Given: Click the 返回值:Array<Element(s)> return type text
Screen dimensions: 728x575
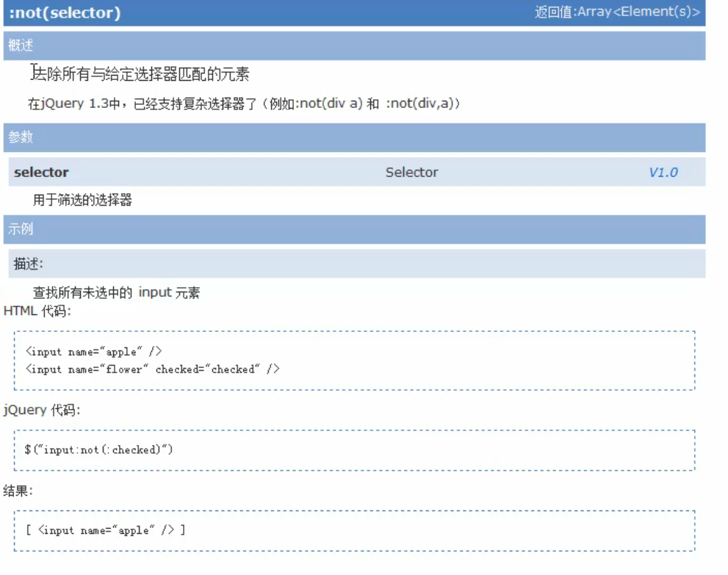Looking at the screenshot, I should [617, 12].
